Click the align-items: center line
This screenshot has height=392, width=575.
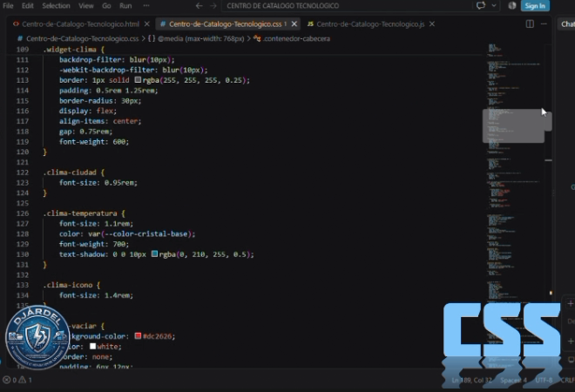100,121
